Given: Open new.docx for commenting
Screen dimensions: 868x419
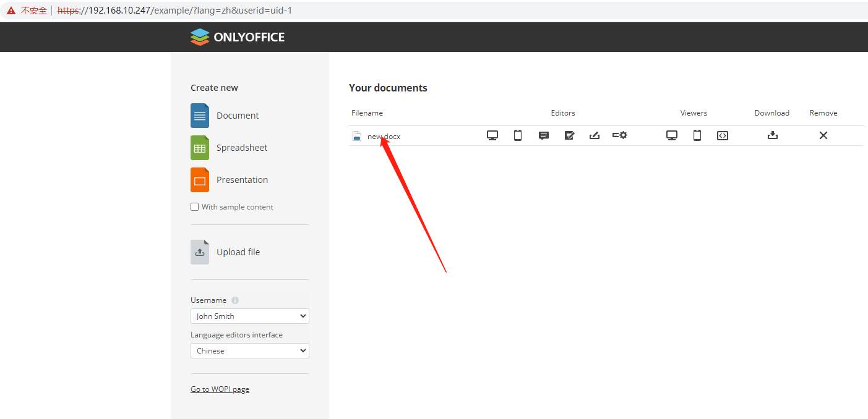Looking at the screenshot, I should tap(544, 135).
